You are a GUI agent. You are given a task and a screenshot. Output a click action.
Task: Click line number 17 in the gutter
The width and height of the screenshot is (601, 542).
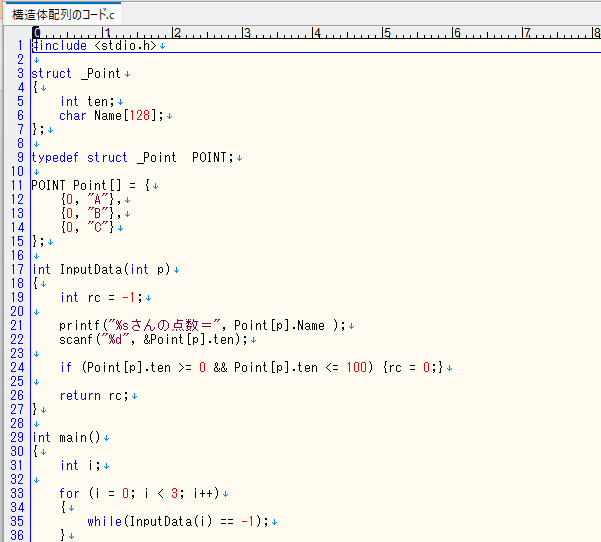click(17, 269)
